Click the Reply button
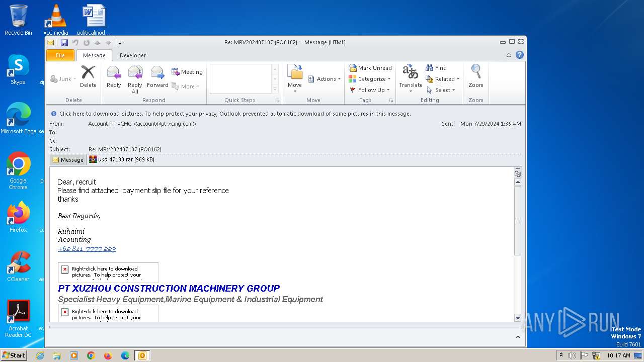Screen dimensions: 644x362 pyautogui.click(x=114, y=76)
